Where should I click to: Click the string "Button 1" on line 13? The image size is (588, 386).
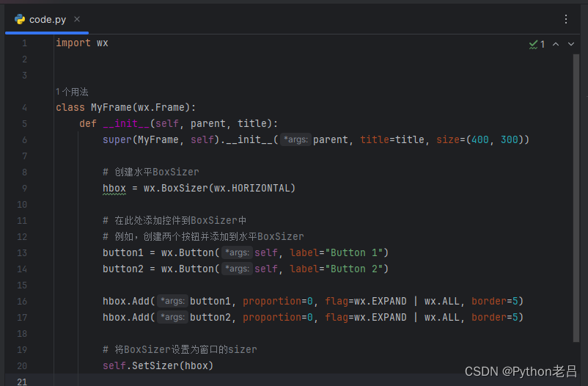tap(354, 252)
